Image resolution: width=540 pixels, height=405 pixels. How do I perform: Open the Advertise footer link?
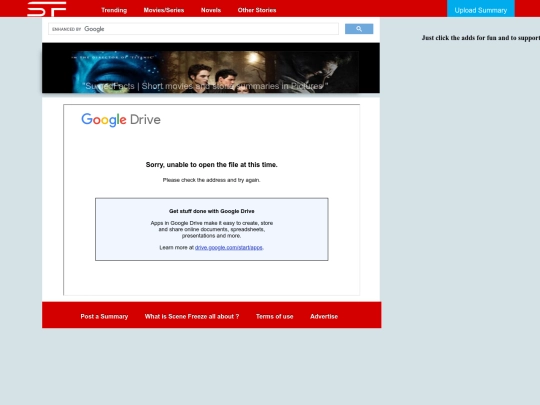[324, 316]
